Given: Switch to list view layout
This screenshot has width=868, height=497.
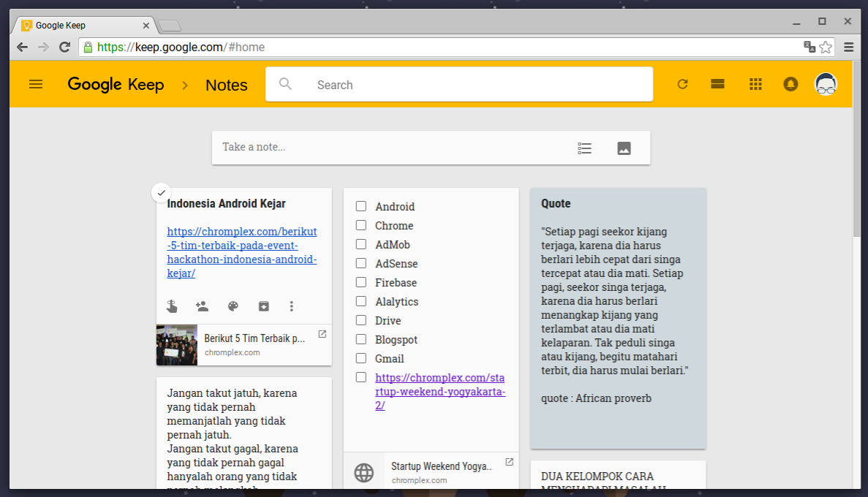Looking at the screenshot, I should (717, 84).
